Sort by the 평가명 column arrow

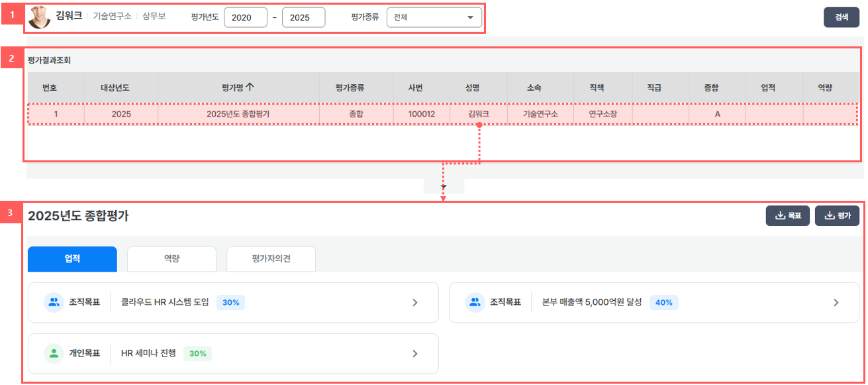click(x=250, y=87)
